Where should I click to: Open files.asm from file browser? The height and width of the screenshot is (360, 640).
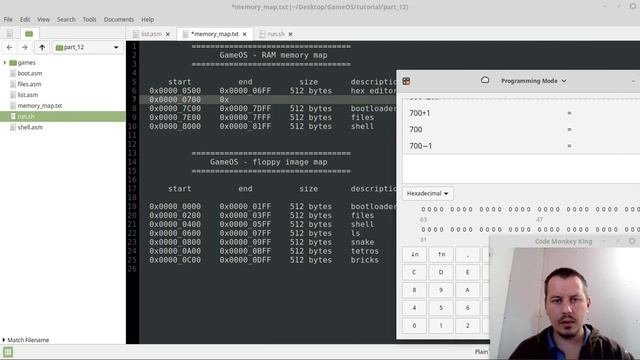pyautogui.click(x=29, y=84)
